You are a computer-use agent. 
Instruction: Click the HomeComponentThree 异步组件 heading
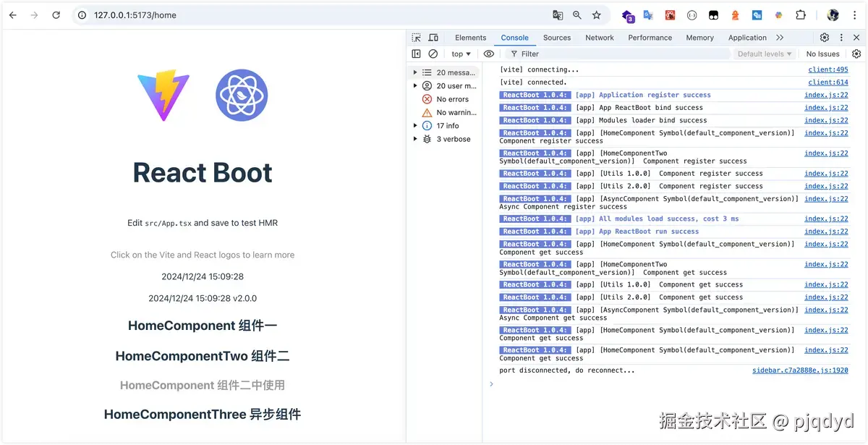tap(203, 415)
